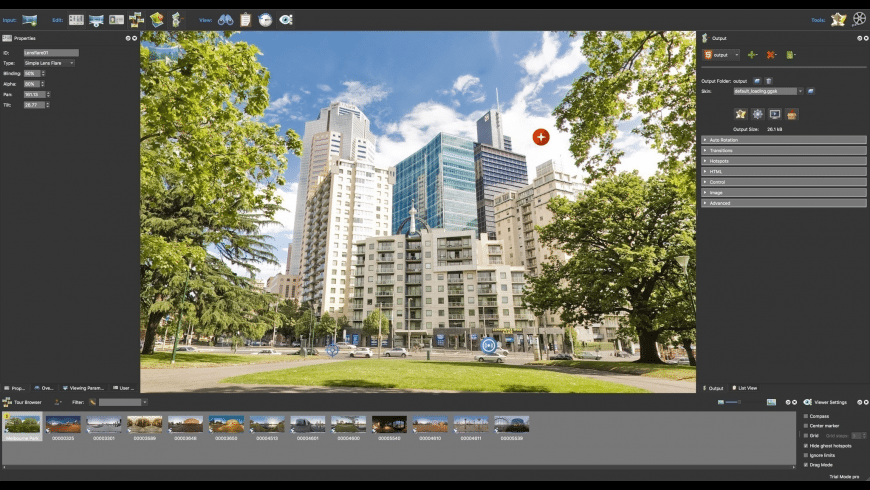Click the blue node hotspot near the cars

point(488,346)
